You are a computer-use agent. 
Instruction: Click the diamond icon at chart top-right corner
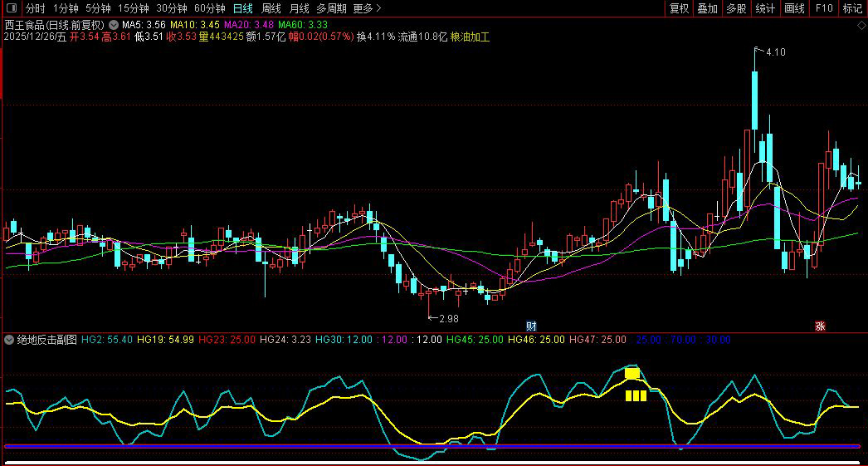pos(861,26)
